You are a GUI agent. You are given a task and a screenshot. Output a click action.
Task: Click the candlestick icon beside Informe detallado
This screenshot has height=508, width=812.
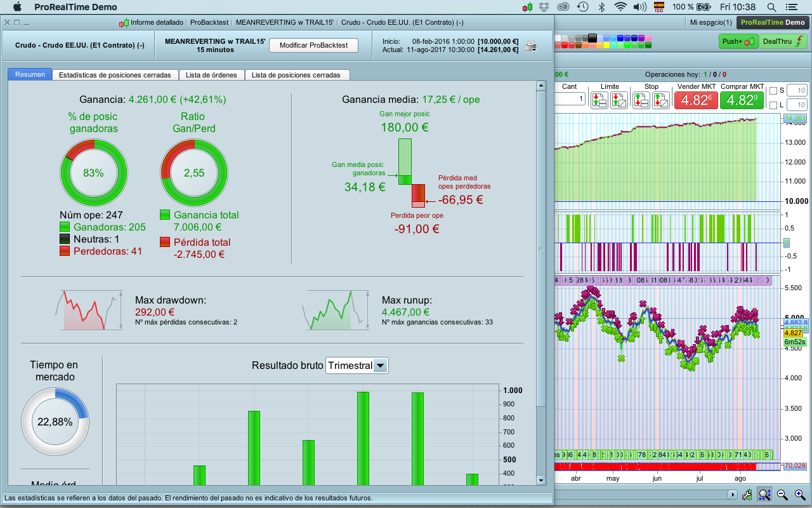[124, 22]
